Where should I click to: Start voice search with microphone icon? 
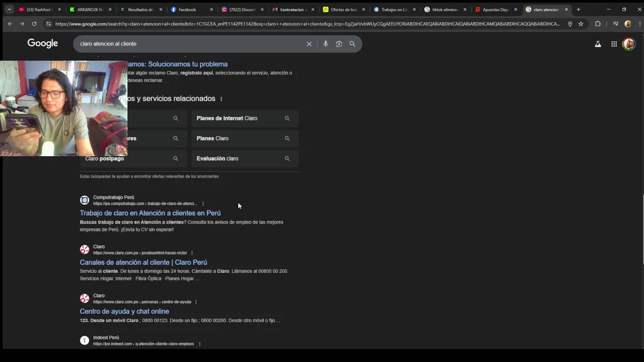point(326,44)
